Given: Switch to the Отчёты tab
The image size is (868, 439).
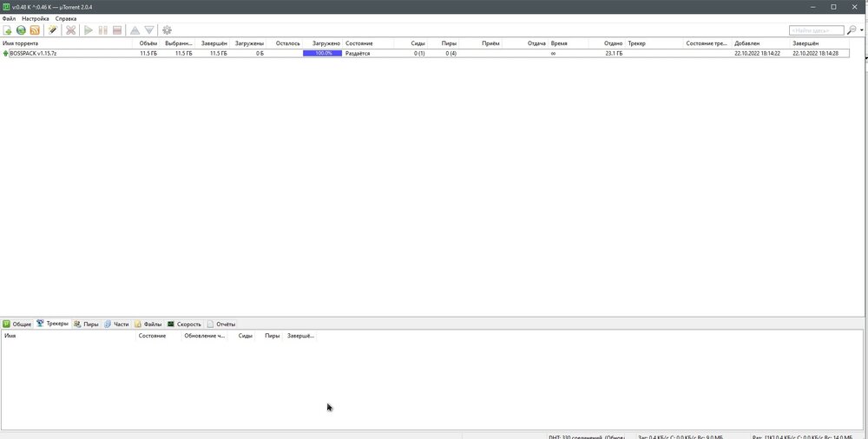Looking at the screenshot, I should pos(221,324).
